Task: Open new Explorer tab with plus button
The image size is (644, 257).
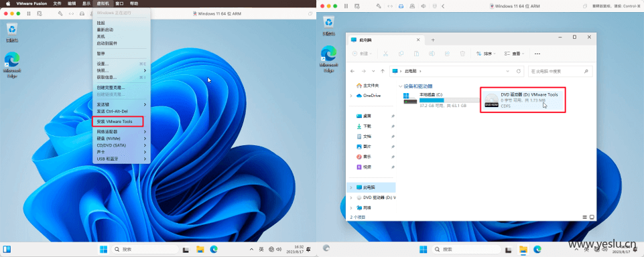Action: [x=433, y=40]
